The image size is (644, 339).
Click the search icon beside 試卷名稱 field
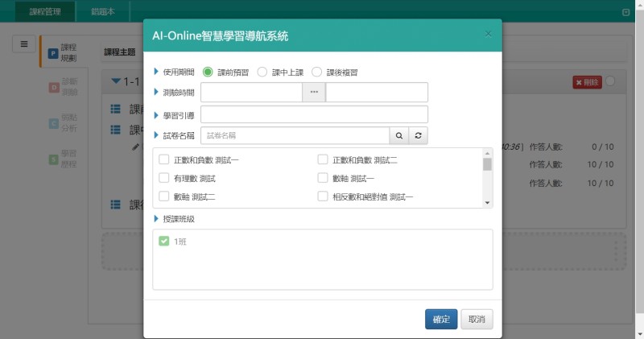[x=398, y=135]
